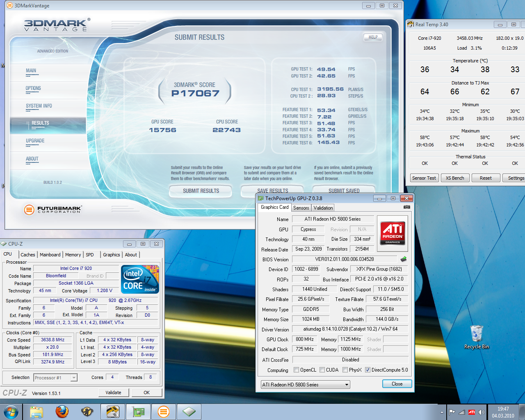Enable the OpenCL checkbox in GPU-Z
Viewport: 525px width, 420px height.
(x=297, y=370)
